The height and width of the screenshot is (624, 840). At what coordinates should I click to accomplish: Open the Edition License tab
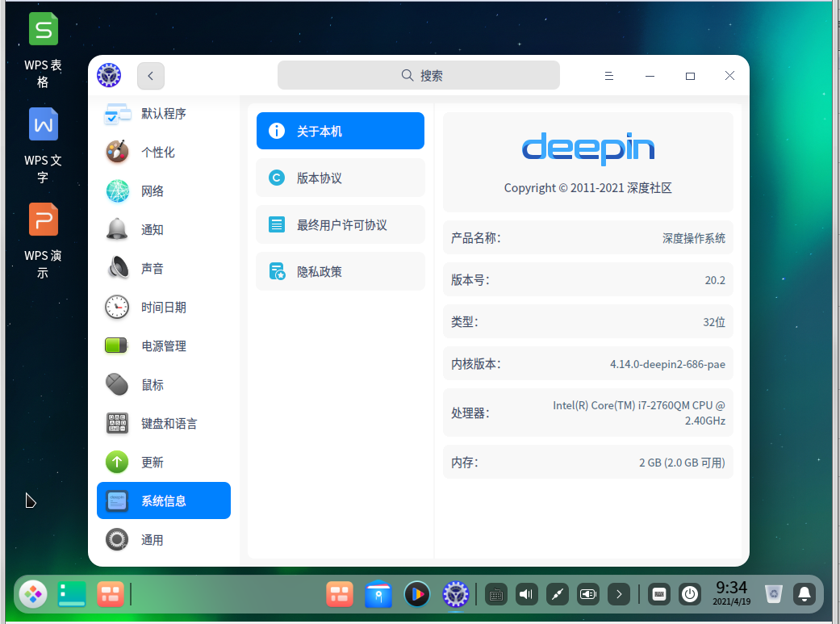click(x=340, y=178)
